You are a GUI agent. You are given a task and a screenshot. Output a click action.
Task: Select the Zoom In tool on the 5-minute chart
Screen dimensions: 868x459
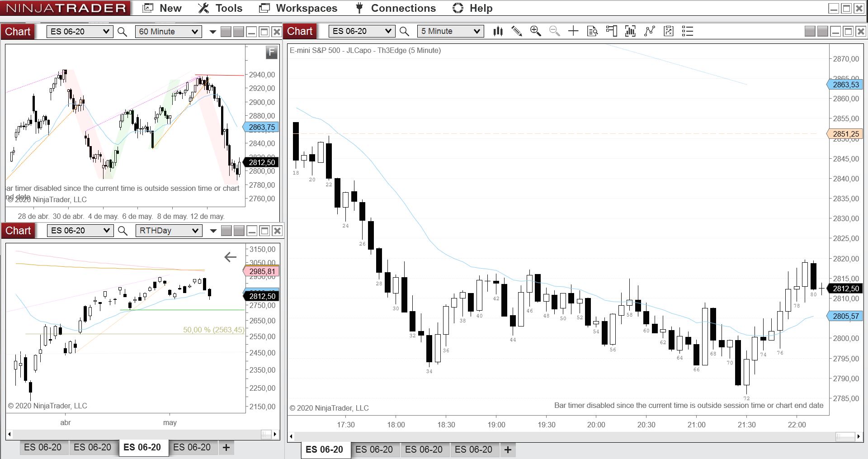[536, 31]
